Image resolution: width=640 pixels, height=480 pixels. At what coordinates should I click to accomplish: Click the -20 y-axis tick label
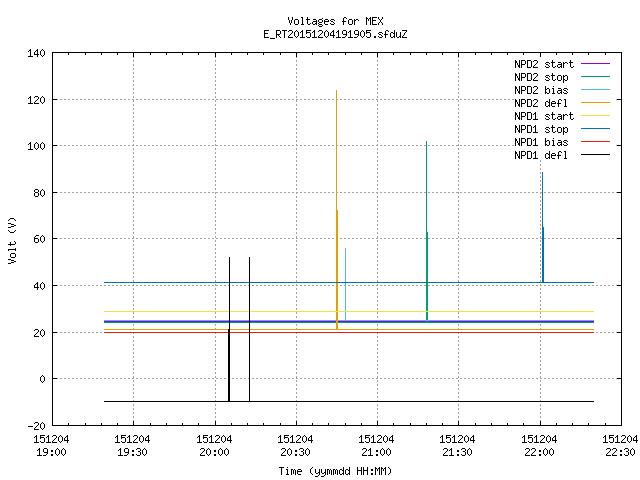(36, 426)
